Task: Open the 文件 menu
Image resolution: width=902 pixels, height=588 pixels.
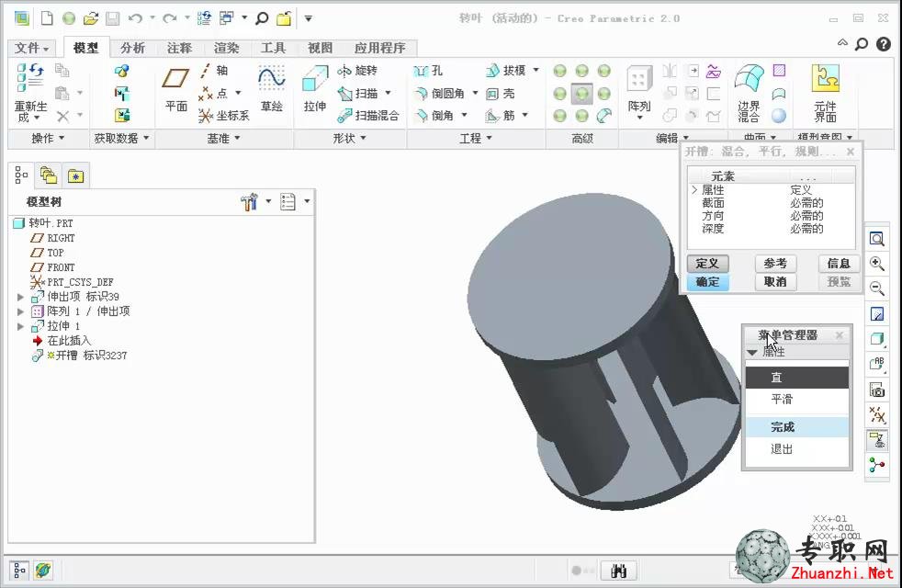Action: point(31,48)
